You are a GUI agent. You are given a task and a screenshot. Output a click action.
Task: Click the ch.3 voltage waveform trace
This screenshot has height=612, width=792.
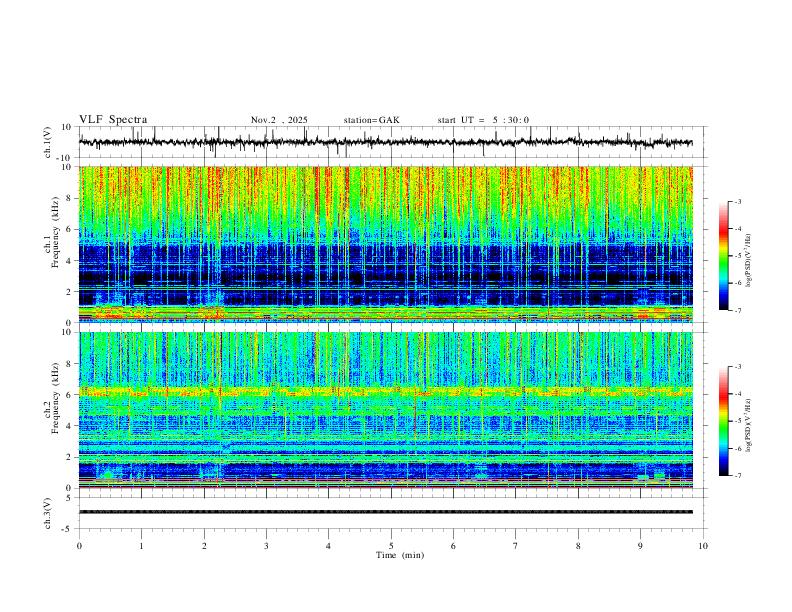(385, 512)
